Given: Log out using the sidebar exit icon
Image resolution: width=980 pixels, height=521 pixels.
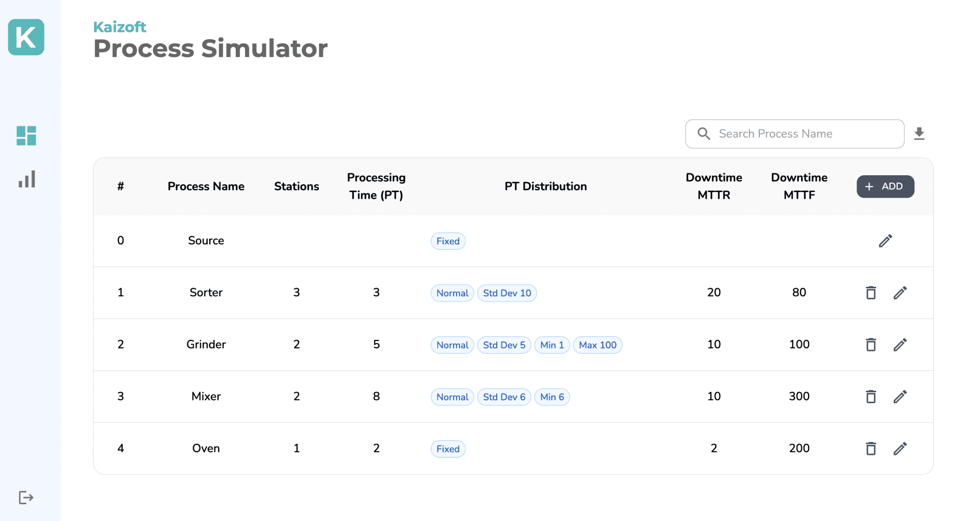Looking at the screenshot, I should pyautogui.click(x=26, y=497).
